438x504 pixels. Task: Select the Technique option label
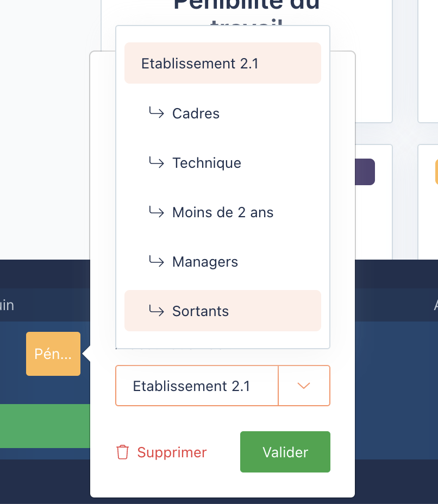point(207,163)
